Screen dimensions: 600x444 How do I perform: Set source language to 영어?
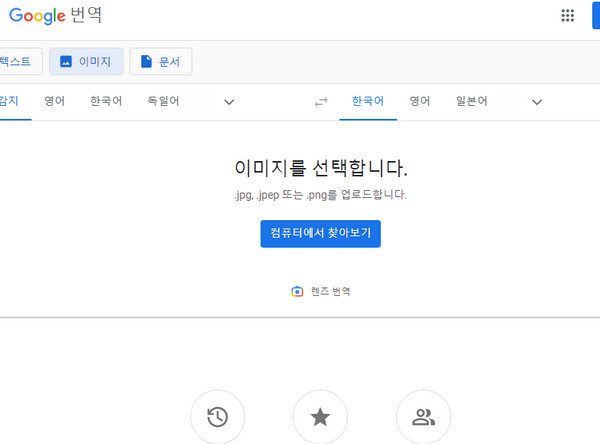pos(55,101)
